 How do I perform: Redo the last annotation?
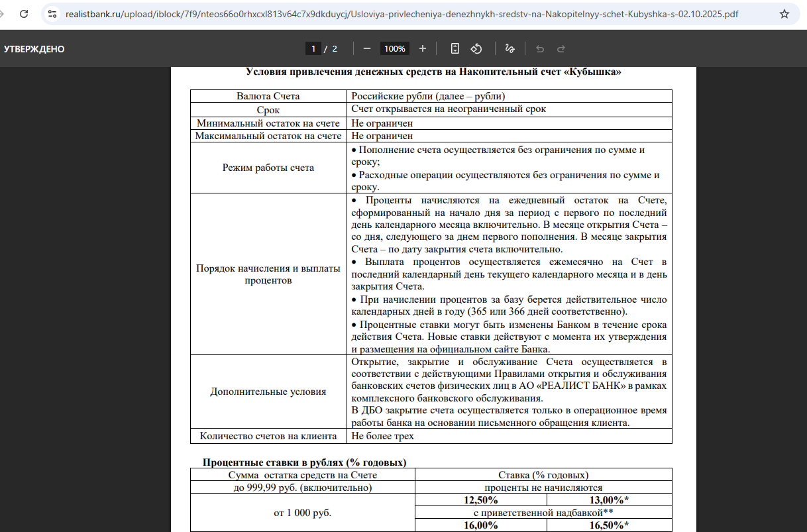[x=561, y=48]
